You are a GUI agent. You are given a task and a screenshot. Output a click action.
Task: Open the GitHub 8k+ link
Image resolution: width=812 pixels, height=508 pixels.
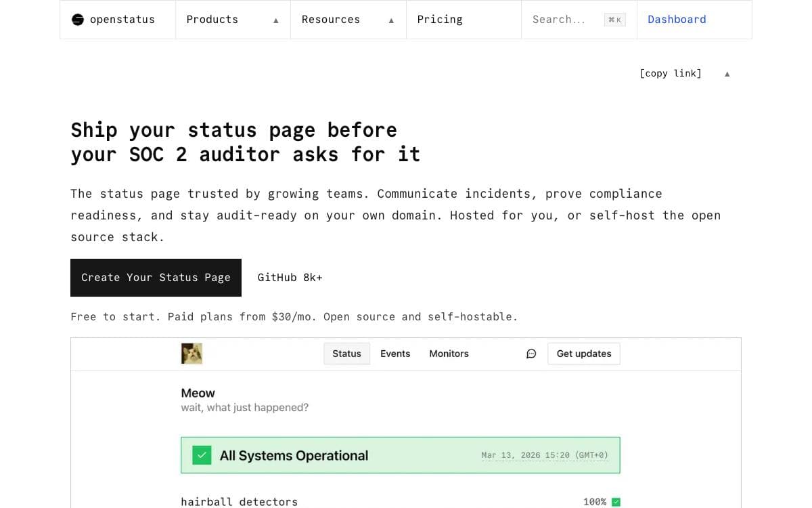click(x=290, y=278)
